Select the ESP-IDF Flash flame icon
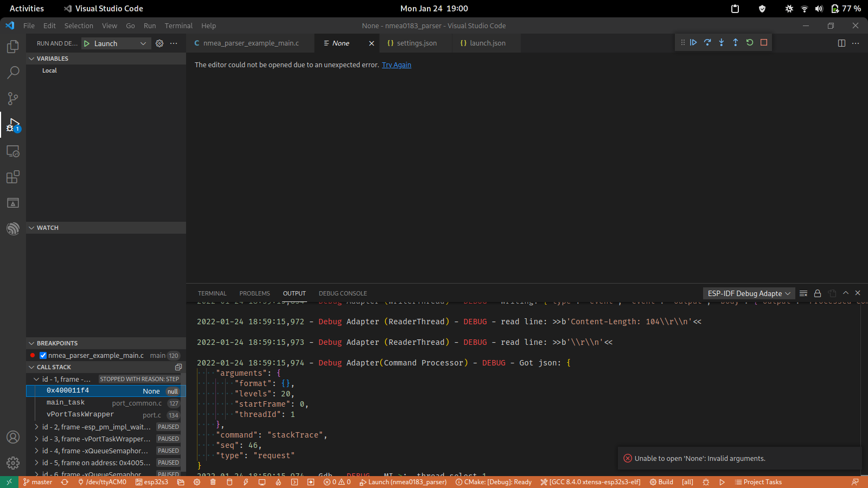Image resolution: width=868 pixels, height=488 pixels. (x=278, y=482)
